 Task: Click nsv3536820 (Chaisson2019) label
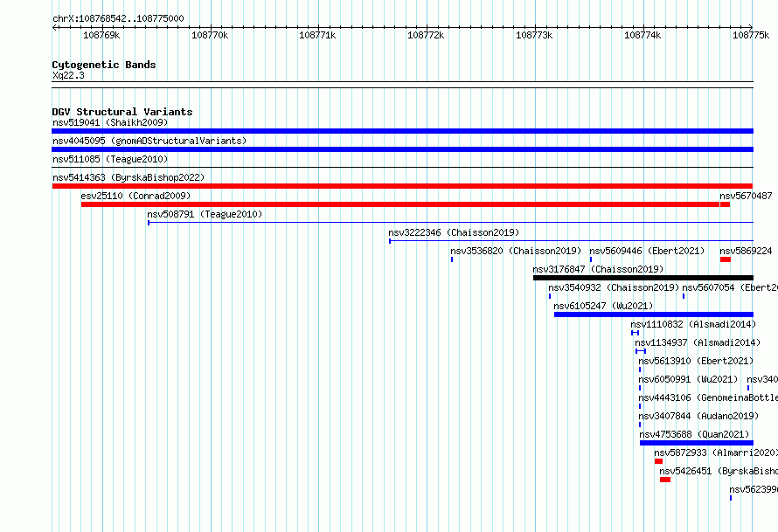point(516,251)
